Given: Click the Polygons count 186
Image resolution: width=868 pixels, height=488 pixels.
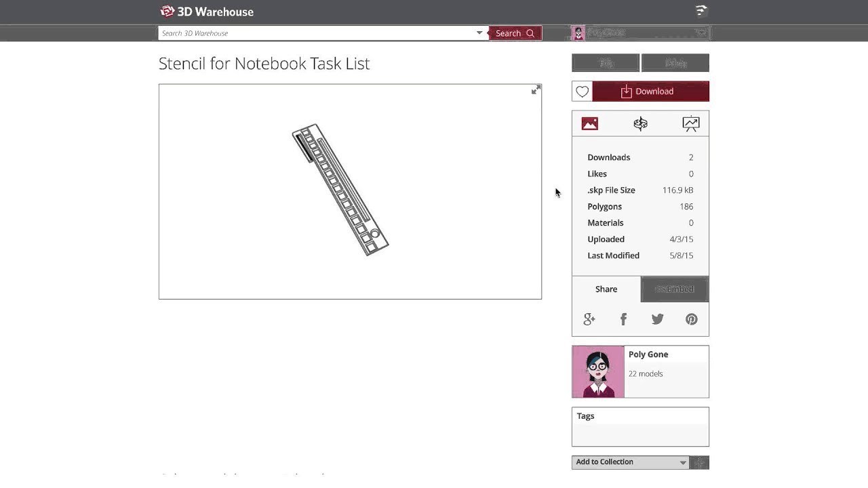Looking at the screenshot, I should pyautogui.click(x=686, y=207).
